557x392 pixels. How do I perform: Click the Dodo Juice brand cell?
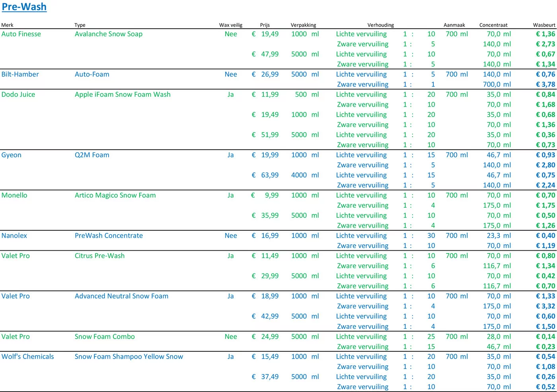(18, 94)
